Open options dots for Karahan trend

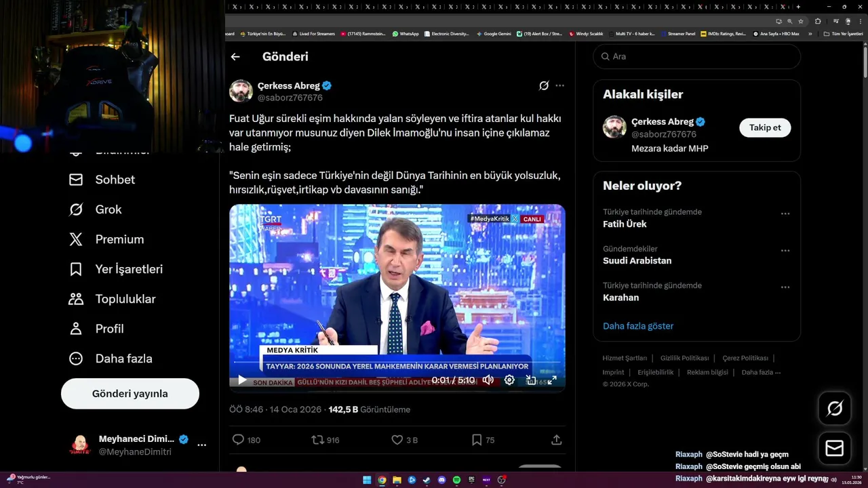pos(785,287)
